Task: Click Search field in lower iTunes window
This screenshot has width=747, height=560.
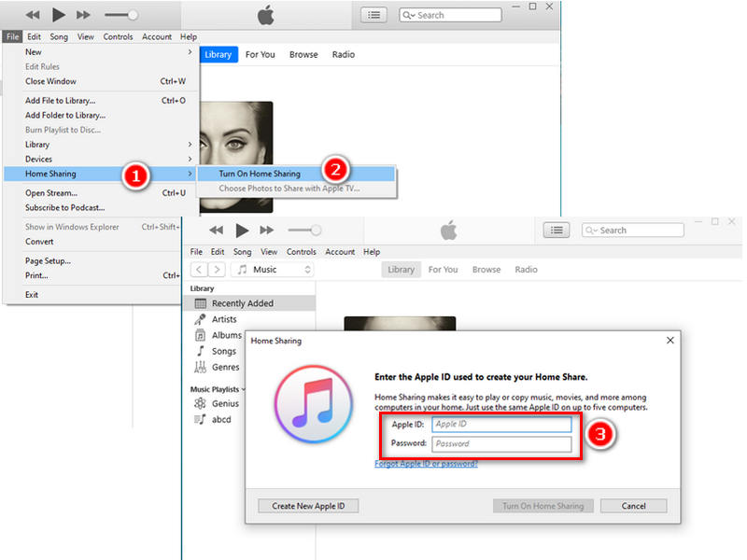Action: point(633,231)
